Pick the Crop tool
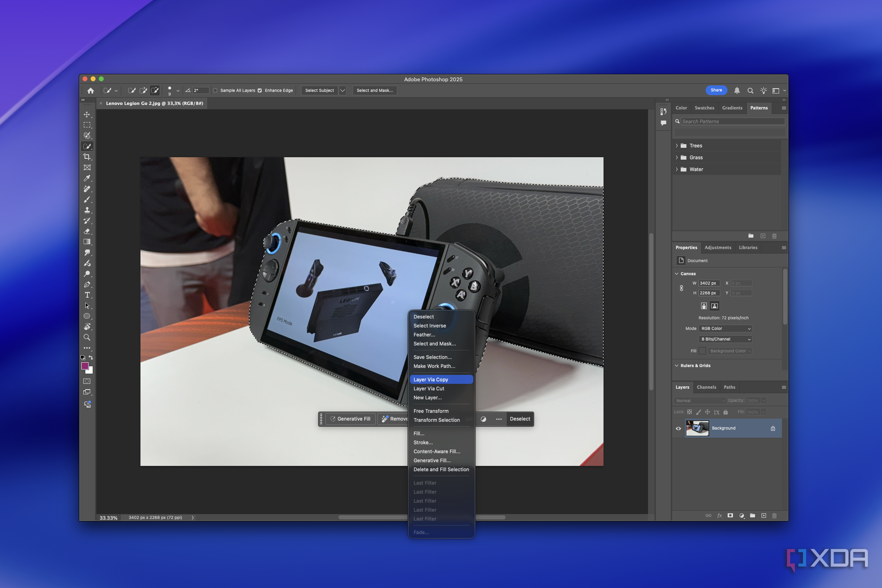Viewport: 882px width, 588px height. pyautogui.click(x=87, y=157)
